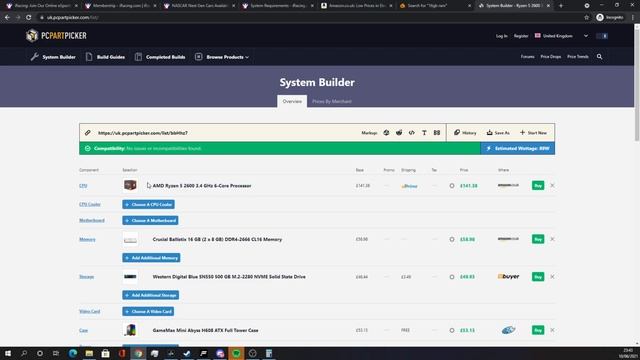
Task: Copy HTML code markup icon
Action: (x=411, y=133)
